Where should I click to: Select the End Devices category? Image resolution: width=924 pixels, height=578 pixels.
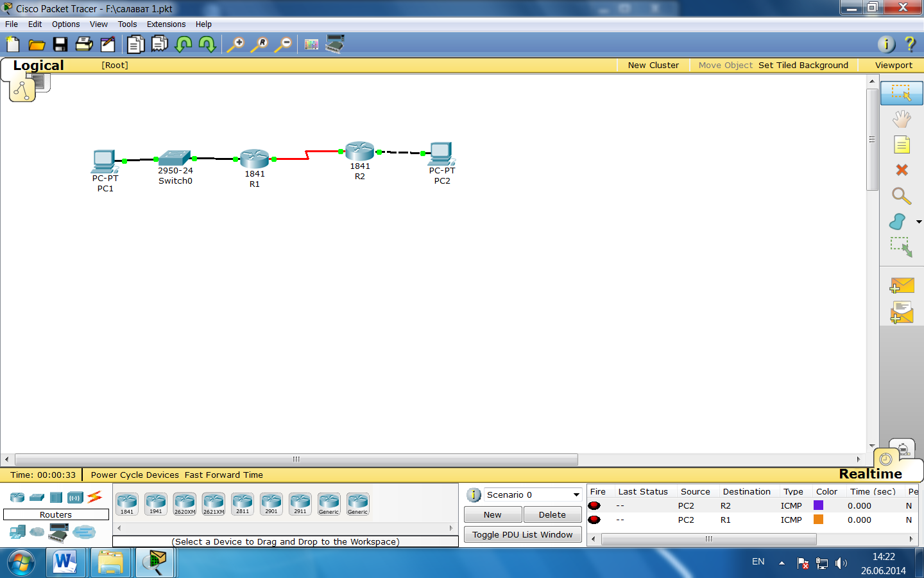click(18, 532)
